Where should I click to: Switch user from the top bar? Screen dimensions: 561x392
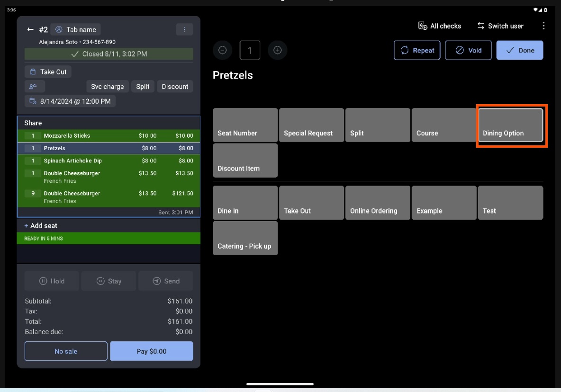click(x=500, y=26)
